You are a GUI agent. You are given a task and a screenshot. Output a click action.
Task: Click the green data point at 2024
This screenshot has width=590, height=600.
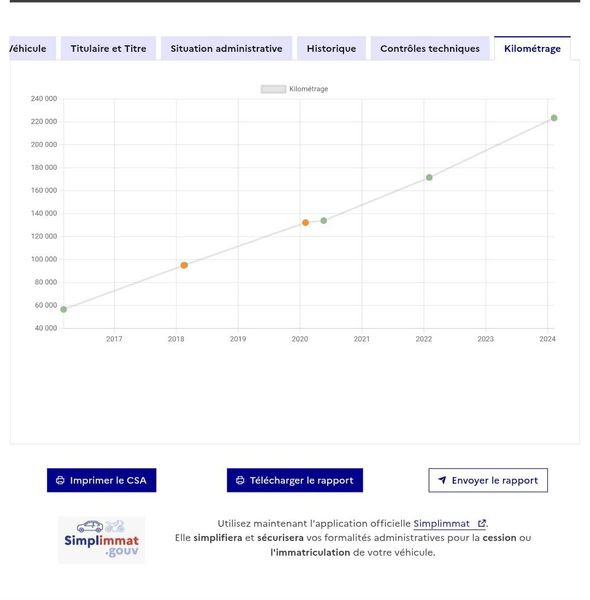tap(554, 118)
